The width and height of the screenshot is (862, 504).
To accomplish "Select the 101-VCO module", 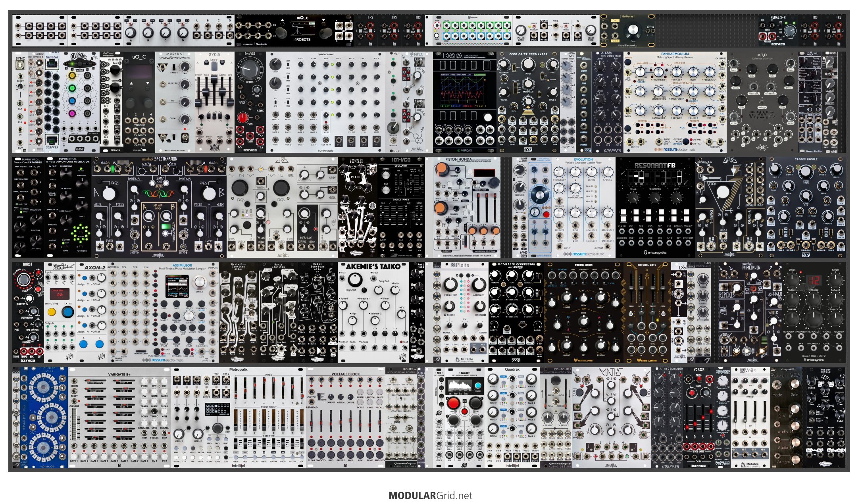I will point(401,207).
